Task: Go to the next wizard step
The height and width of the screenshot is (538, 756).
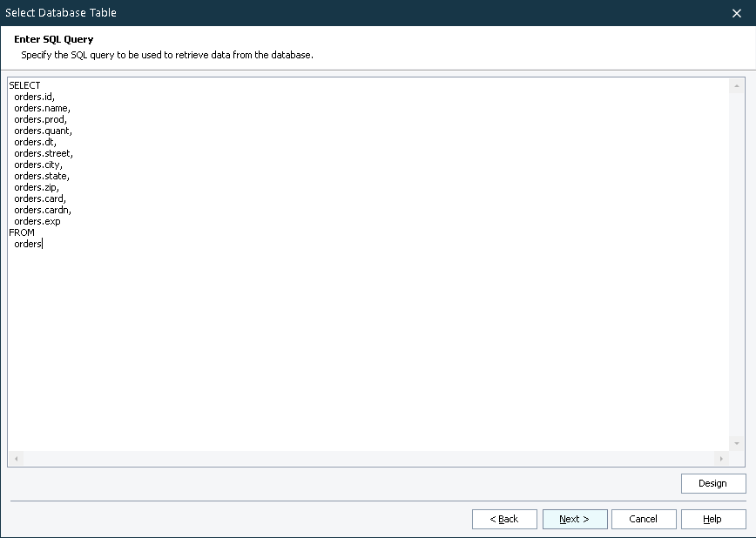Action: [575, 519]
